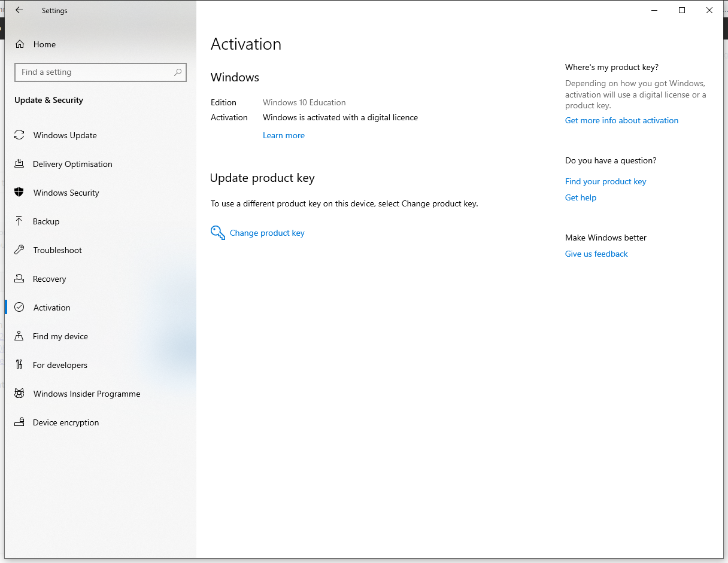Click the Troubleshoot wrench icon
This screenshot has height=563, width=728.
19,250
